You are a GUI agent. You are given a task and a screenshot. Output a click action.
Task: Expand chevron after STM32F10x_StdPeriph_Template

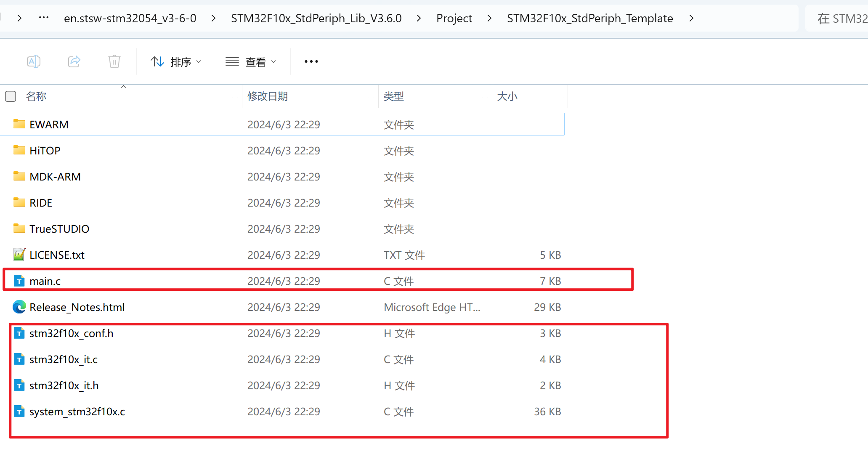pyautogui.click(x=691, y=18)
